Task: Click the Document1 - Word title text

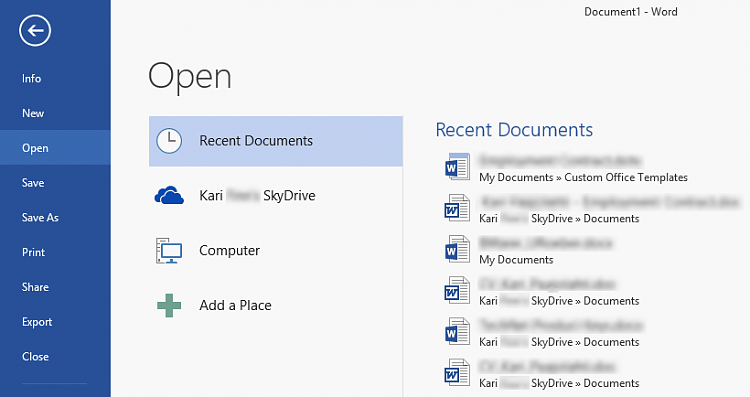Action: [x=630, y=12]
